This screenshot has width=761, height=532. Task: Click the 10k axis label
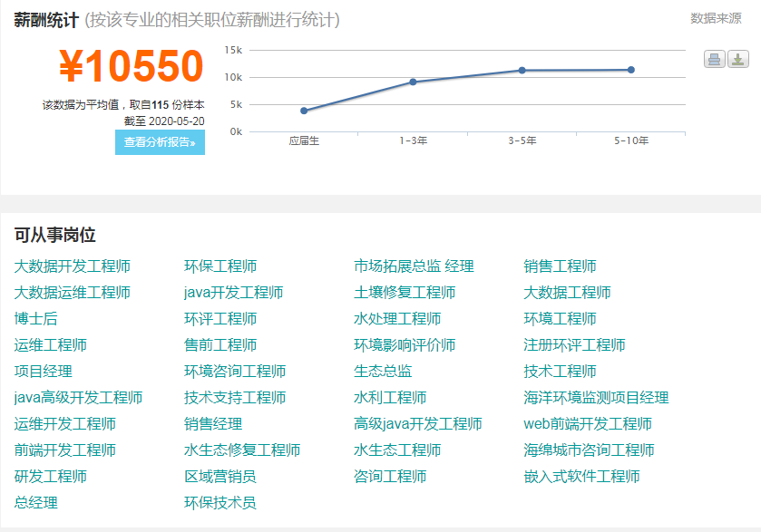pyautogui.click(x=233, y=77)
